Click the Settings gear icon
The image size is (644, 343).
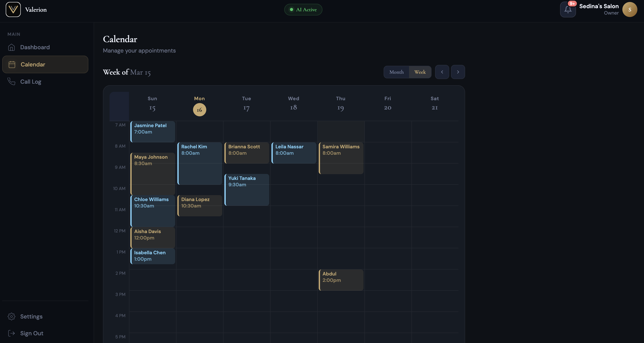(x=11, y=316)
